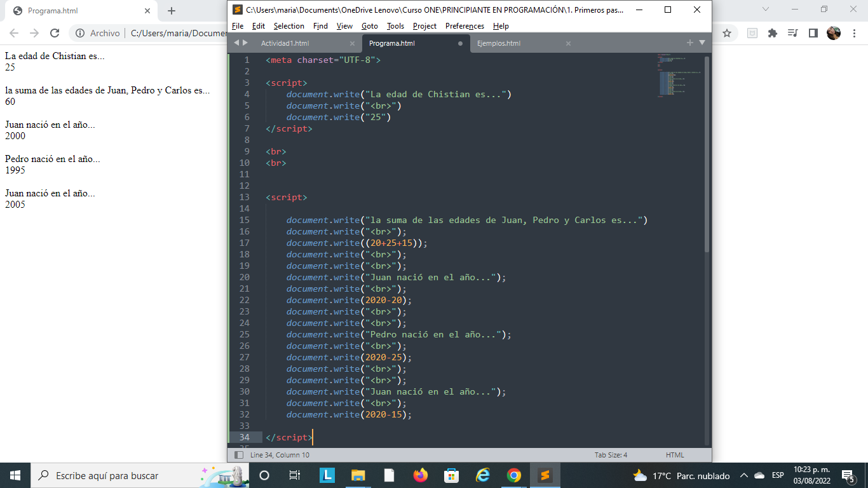Click the closing script tag on line 34
Viewport: 868px width, 488px height.
tap(289, 437)
